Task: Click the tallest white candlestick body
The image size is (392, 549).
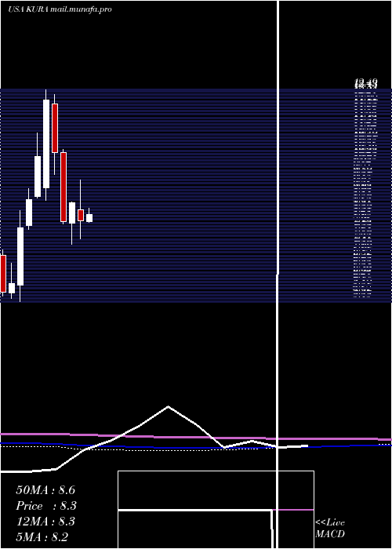Action: tap(46, 144)
